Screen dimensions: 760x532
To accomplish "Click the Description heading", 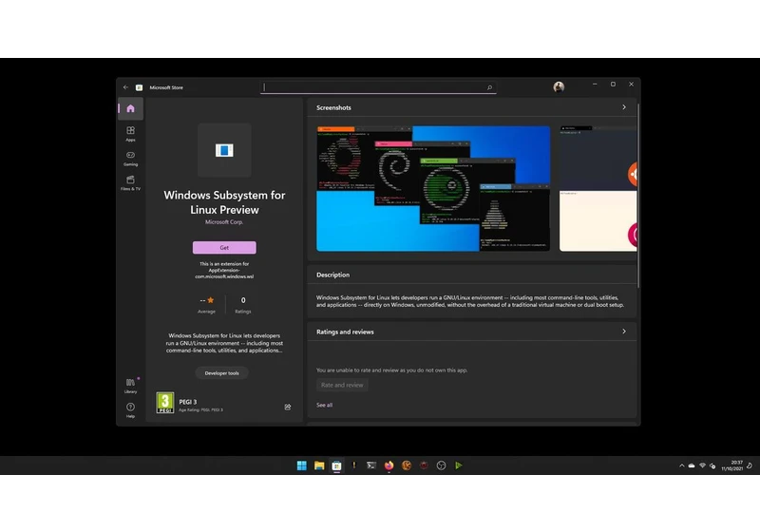I will coord(333,275).
